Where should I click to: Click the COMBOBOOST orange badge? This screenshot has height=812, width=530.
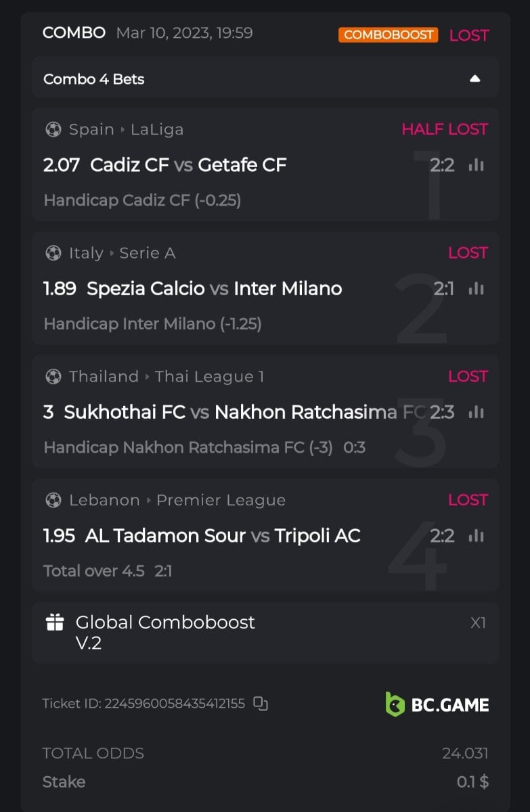[388, 35]
